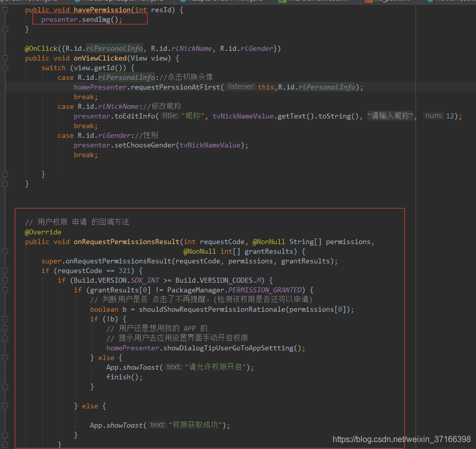
Task: Place cursor on onViewClicked method name
Action: click(x=100, y=58)
